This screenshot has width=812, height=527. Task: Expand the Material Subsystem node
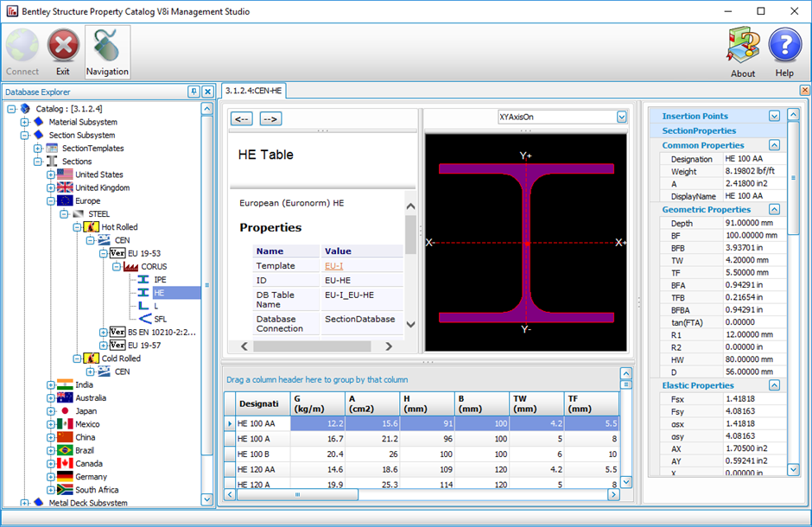coord(24,122)
